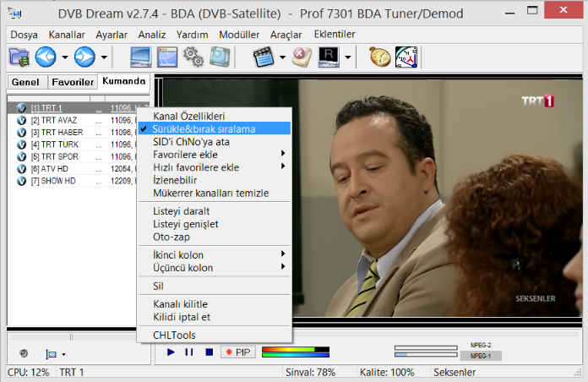The width and height of the screenshot is (588, 382).
Task: Open Yardım menu
Action: coord(193,35)
